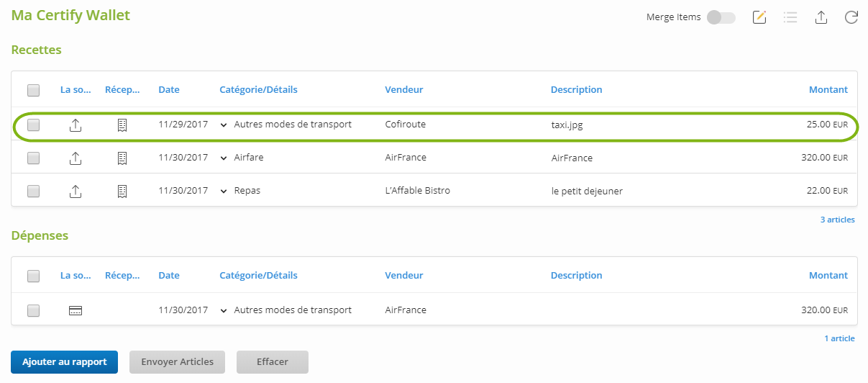Click the Ajouter au rapport button
This screenshot has height=383, width=868.
pos(64,362)
